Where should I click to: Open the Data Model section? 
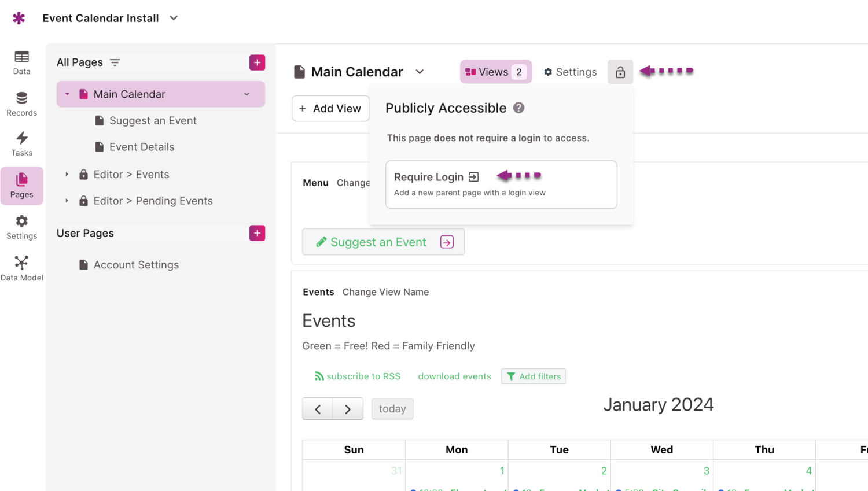21,268
